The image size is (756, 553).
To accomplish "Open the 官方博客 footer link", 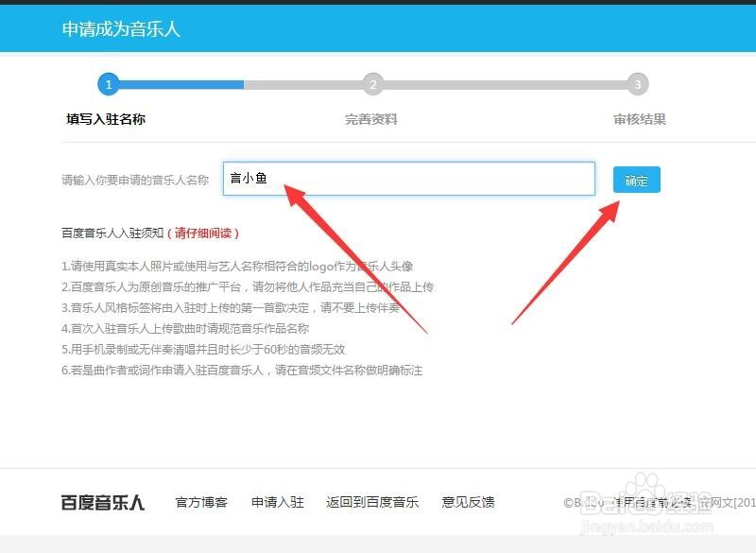I will click(x=201, y=502).
